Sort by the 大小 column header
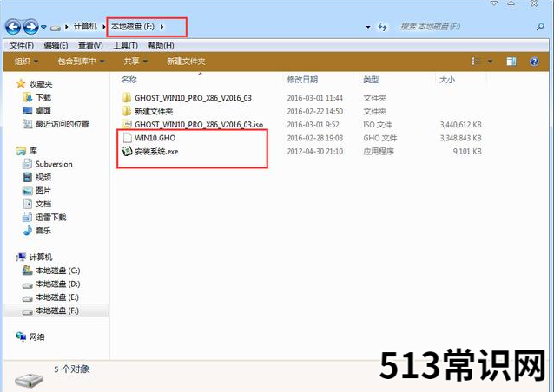The height and width of the screenshot is (392, 554). [447, 80]
